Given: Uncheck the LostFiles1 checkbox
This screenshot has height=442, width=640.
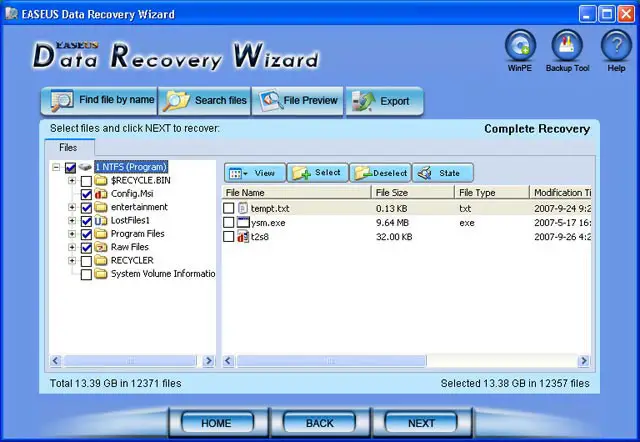Looking at the screenshot, I should coord(86,221).
